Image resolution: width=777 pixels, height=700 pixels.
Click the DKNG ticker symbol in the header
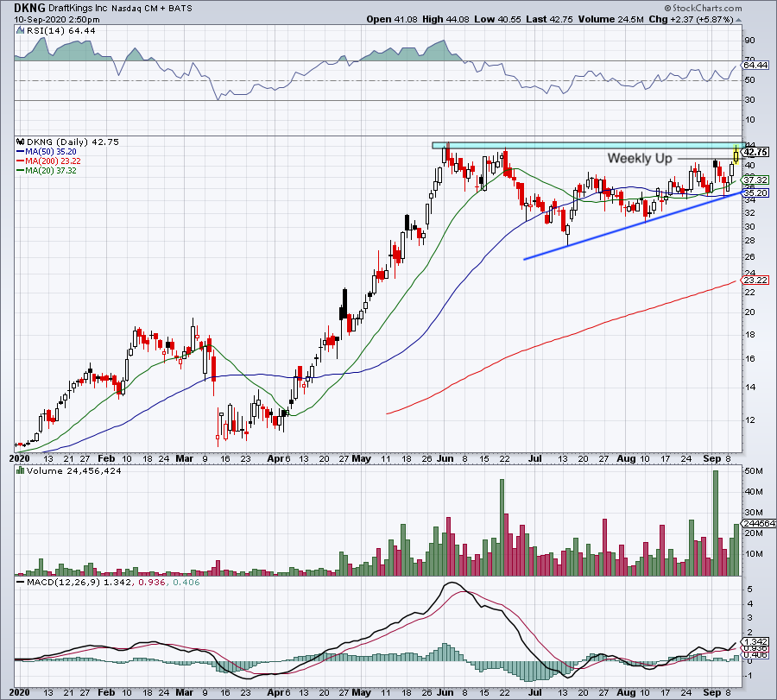[x=29, y=8]
